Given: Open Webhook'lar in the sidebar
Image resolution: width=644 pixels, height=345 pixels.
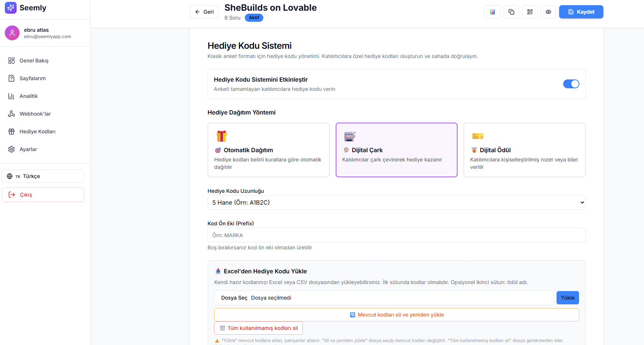Looking at the screenshot, I should click(35, 114).
